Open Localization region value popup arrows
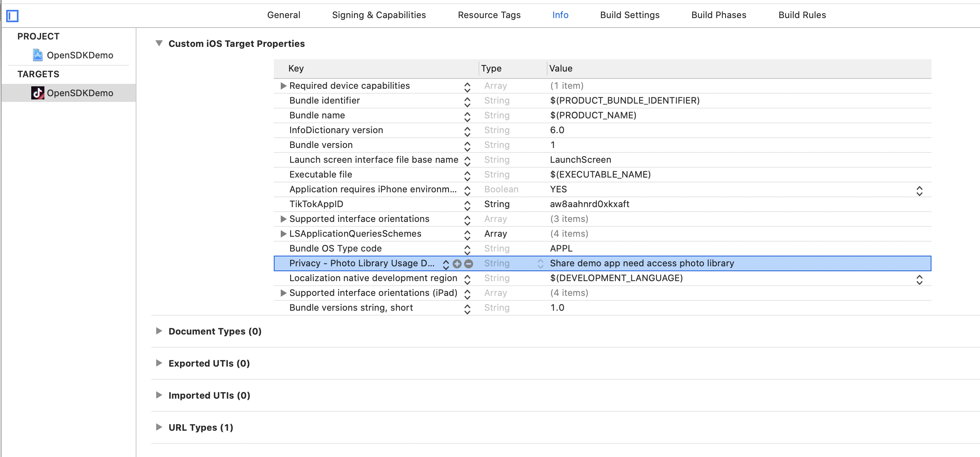This screenshot has height=457, width=980. coord(920,279)
